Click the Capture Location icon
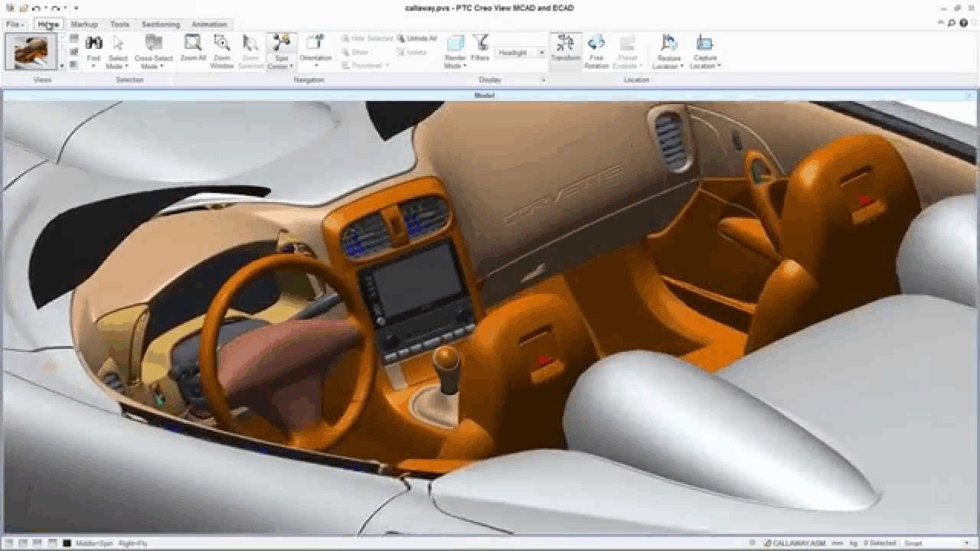 [704, 42]
